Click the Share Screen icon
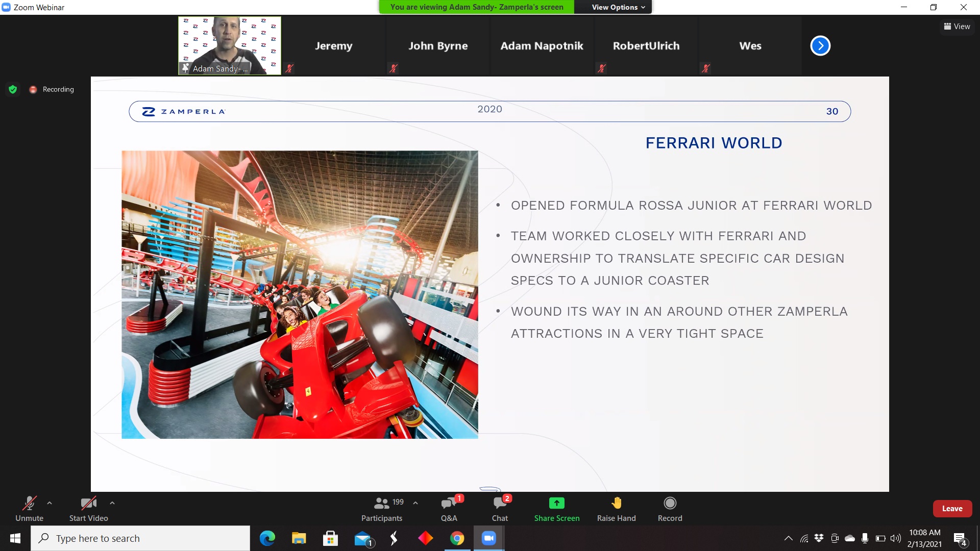 556,504
